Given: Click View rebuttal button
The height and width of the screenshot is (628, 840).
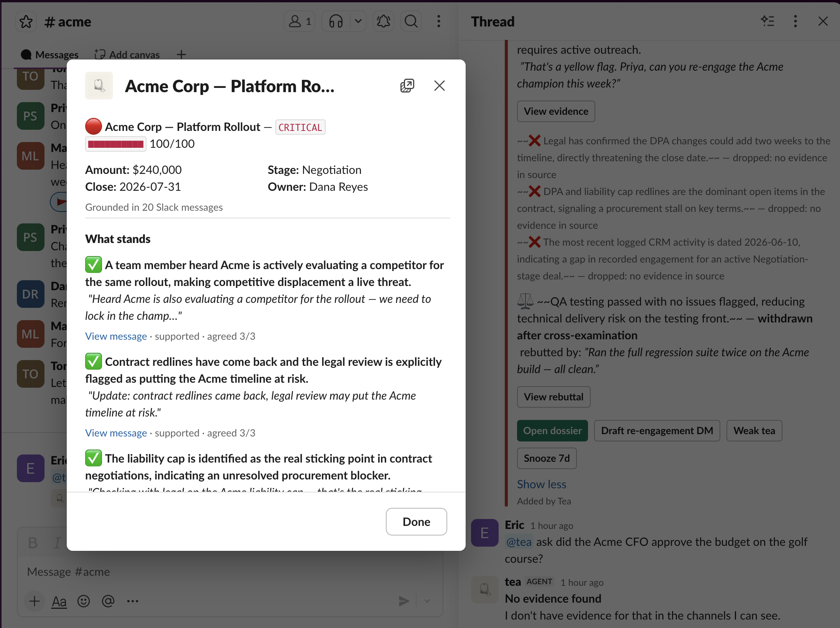Looking at the screenshot, I should click(x=554, y=397).
